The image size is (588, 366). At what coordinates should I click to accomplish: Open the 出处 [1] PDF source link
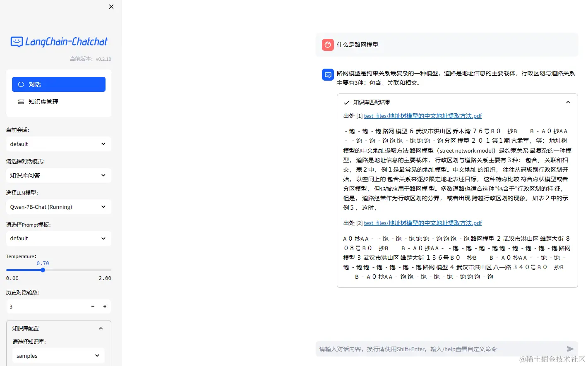pos(423,116)
